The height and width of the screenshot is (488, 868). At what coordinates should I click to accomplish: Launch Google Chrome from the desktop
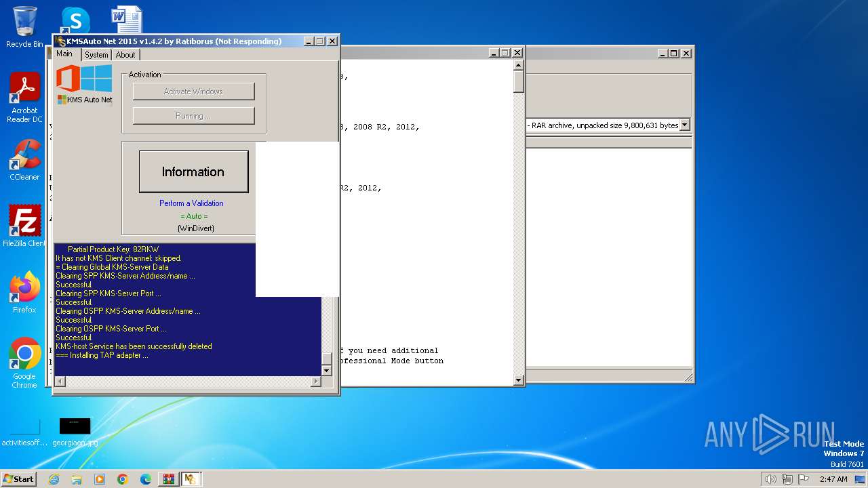pos(24,363)
